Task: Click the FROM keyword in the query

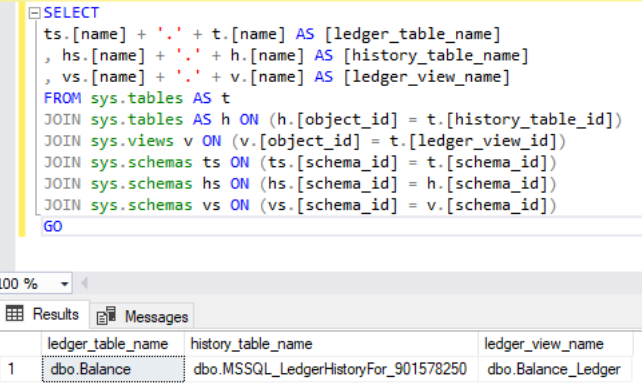Action: click(63, 98)
